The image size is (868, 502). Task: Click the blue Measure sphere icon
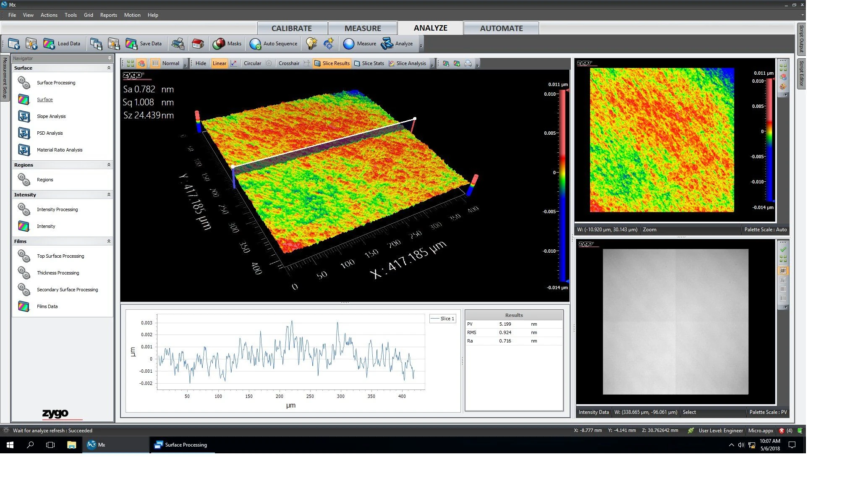click(x=349, y=44)
